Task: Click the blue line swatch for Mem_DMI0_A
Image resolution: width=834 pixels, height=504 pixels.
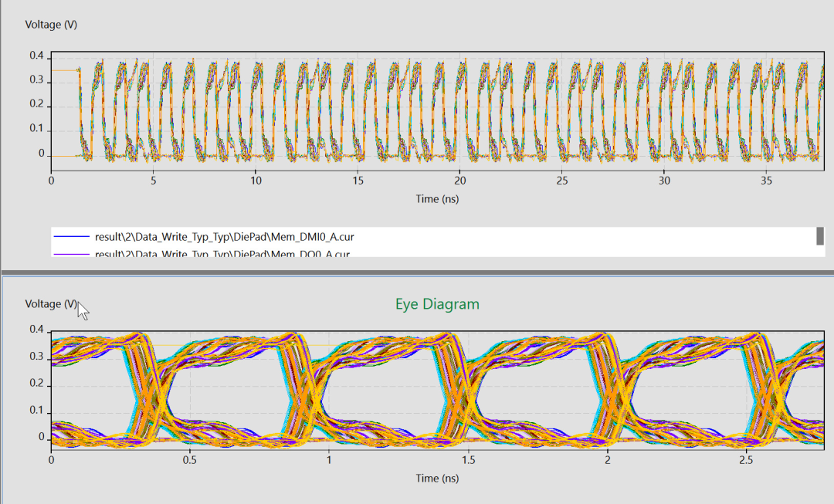Action: 71,237
